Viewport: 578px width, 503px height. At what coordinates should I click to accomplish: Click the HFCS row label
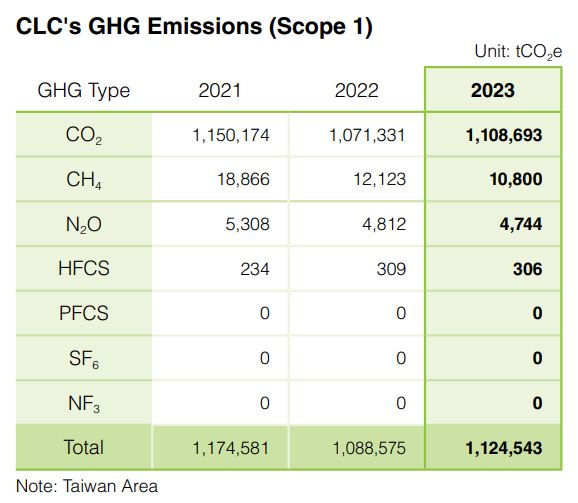84,268
